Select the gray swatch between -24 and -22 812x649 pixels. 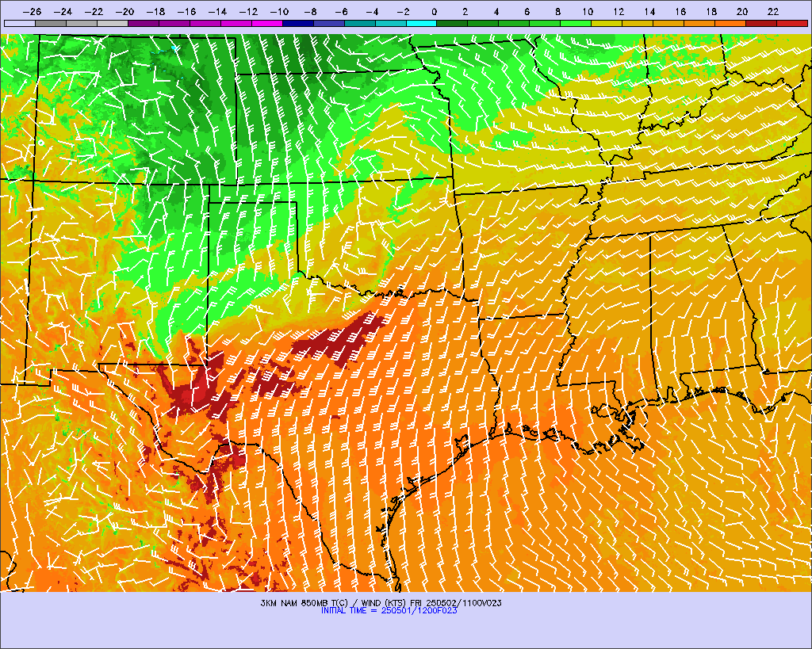[x=82, y=23]
